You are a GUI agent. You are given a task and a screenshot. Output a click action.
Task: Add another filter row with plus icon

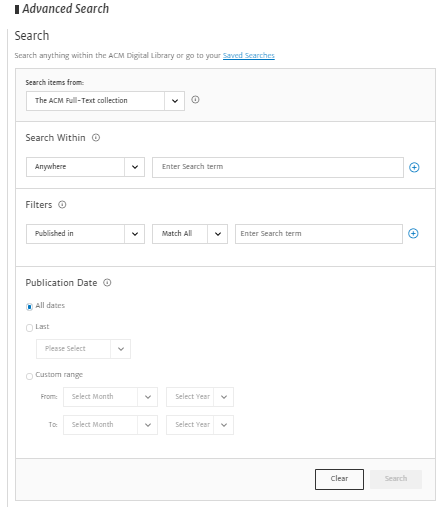(x=413, y=233)
